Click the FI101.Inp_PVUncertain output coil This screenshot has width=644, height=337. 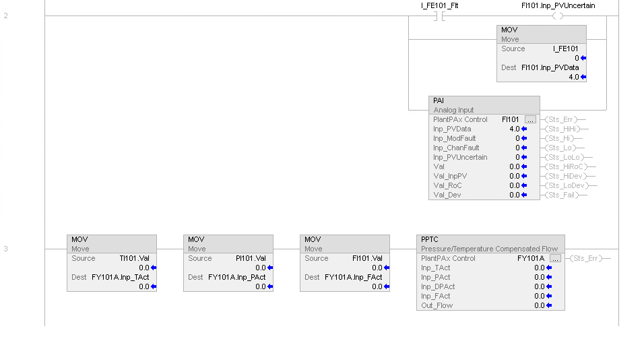[557, 16]
